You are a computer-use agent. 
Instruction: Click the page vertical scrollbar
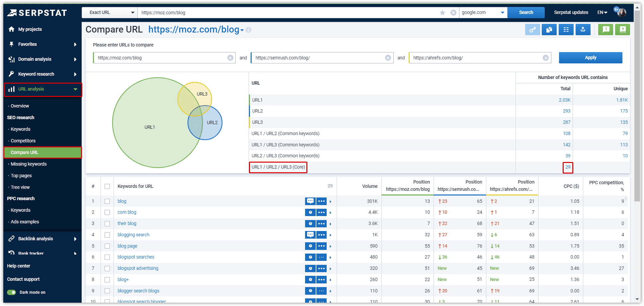637,106
